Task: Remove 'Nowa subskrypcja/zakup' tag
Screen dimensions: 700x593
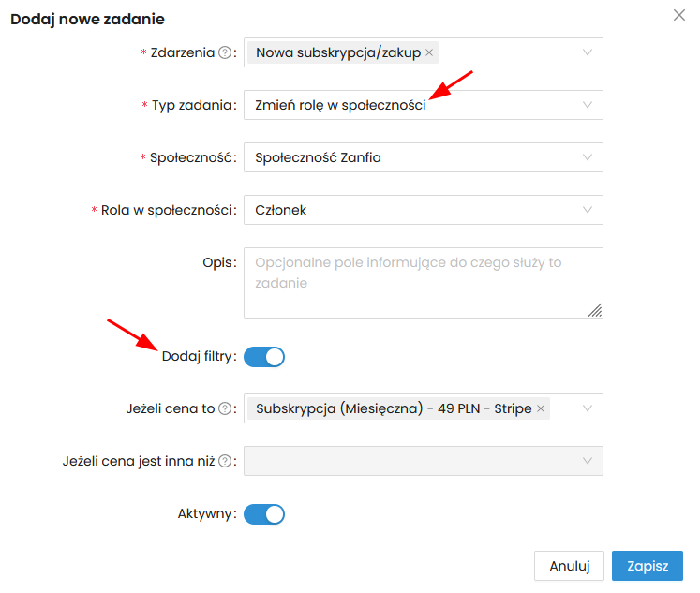Action: [x=429, y=53]
